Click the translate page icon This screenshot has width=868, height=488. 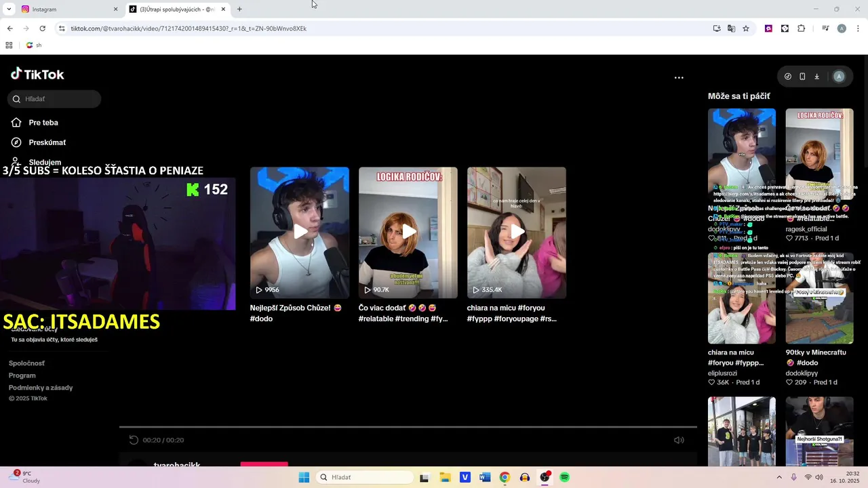coord(731,28)
